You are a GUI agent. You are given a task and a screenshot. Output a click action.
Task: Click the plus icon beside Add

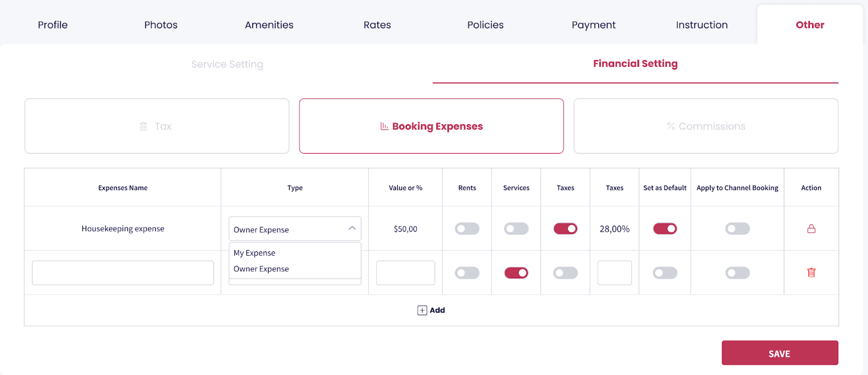[x=422, y=310]
